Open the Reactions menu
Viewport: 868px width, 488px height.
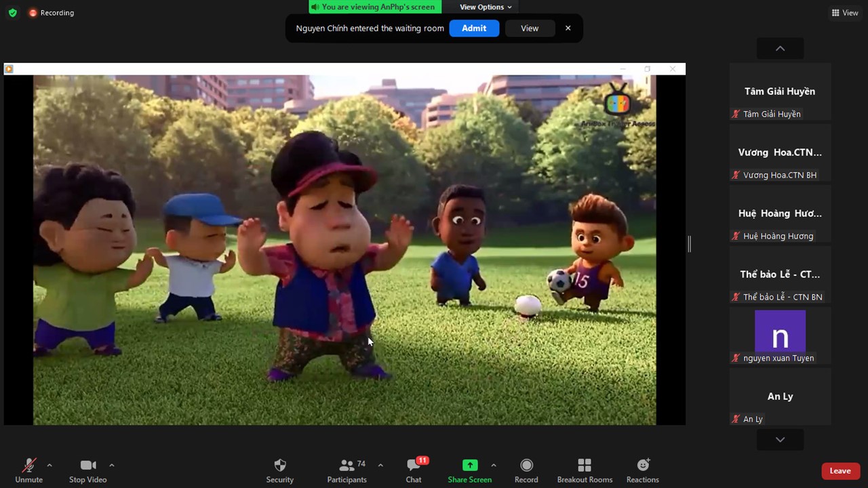(x=643, y=470)
